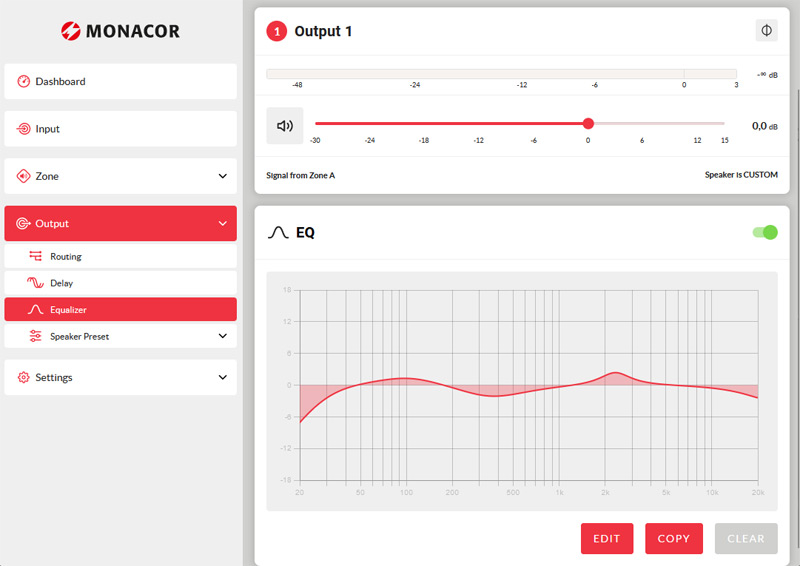The height and width of the screenshot is (566, 800).
Task: Collapse the Output section chevron
Action: point(222,223)
